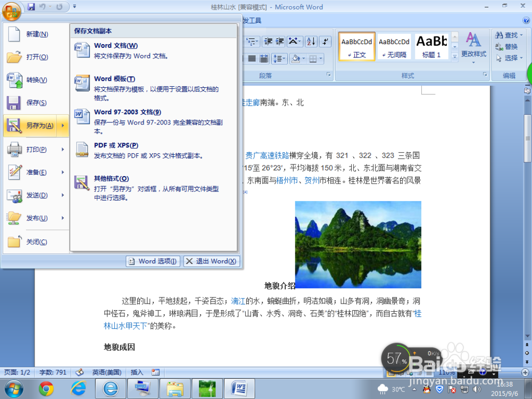Open the Word 选项 dialog
The width and height of the screenshot is (532, 399).
[153, 261]
